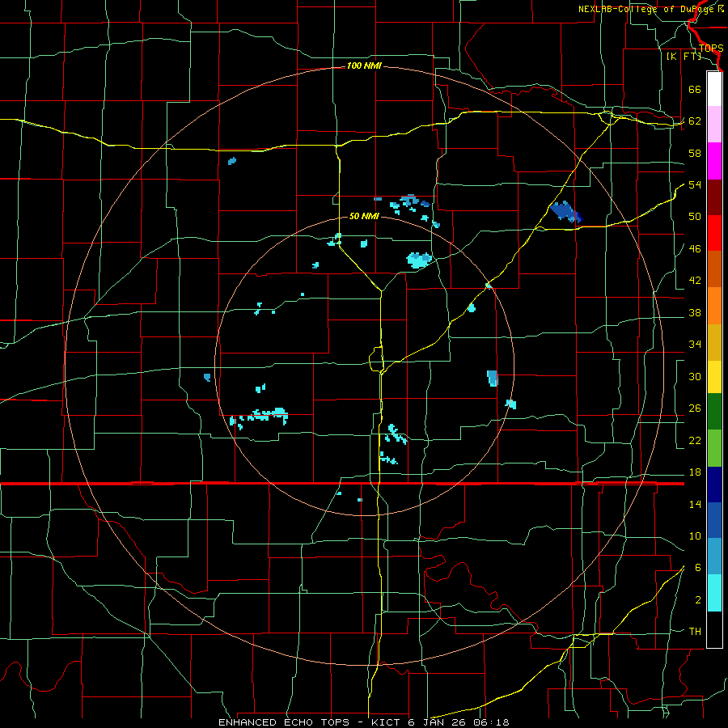The width and height of the screenshot is (728, 728).
Task: Select the bright red legend swatch
Action: (x=714, y=233)
